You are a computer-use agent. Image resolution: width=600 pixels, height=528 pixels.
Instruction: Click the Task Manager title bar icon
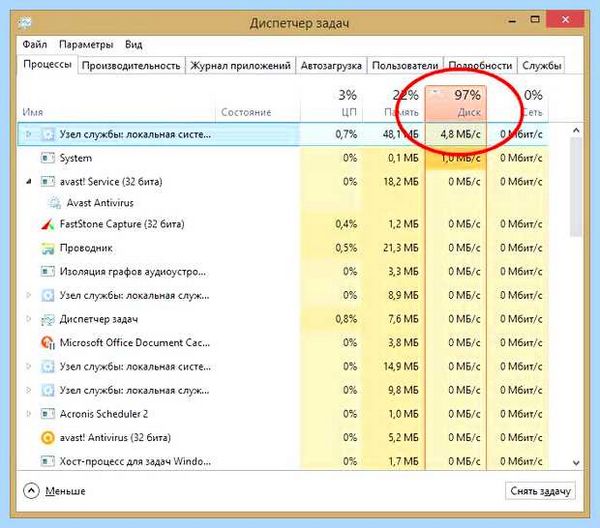pos(25,23)
